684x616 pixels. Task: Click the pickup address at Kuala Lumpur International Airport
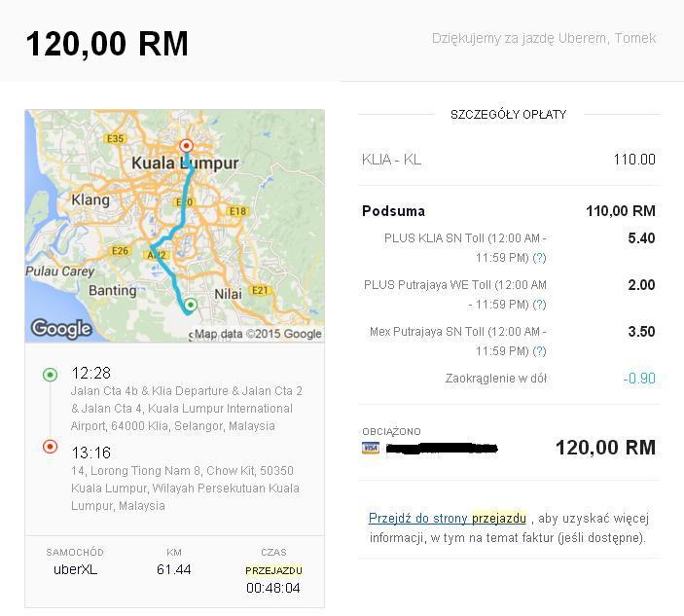click(x=187, y=409)
